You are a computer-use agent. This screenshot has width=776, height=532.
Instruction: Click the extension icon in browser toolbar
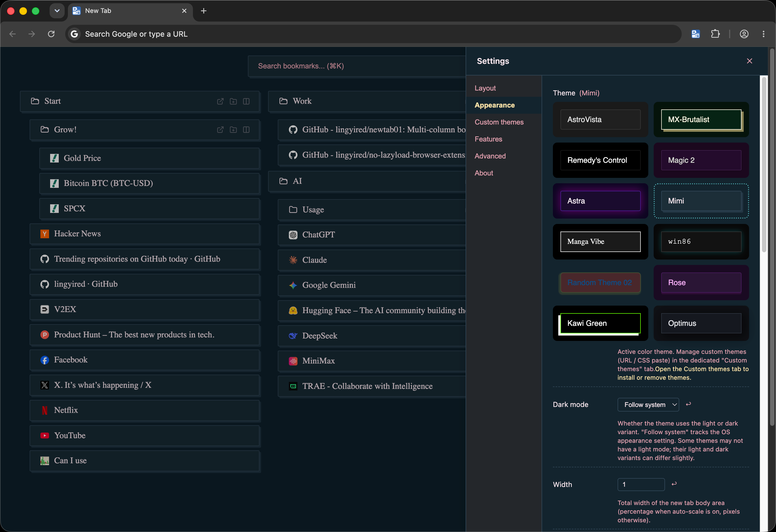pos(695,34)
